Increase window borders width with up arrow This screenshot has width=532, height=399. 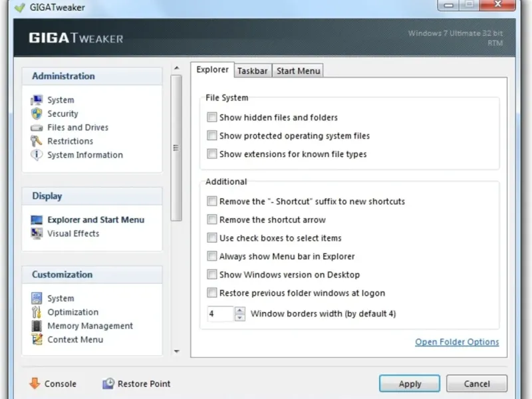240,310
